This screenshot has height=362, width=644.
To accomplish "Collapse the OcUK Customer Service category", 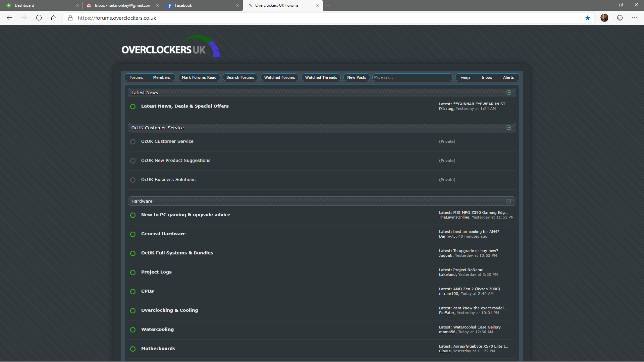I will (509, 128).
